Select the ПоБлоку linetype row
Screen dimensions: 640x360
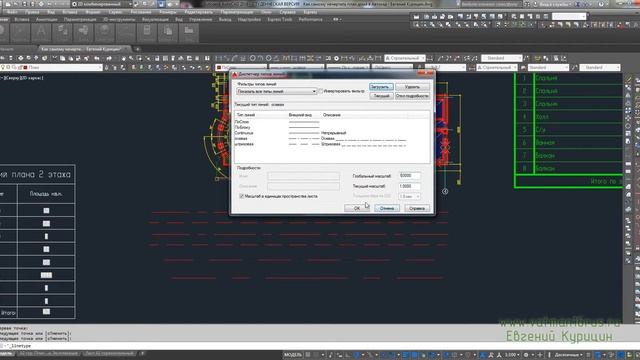pos(332,127)
